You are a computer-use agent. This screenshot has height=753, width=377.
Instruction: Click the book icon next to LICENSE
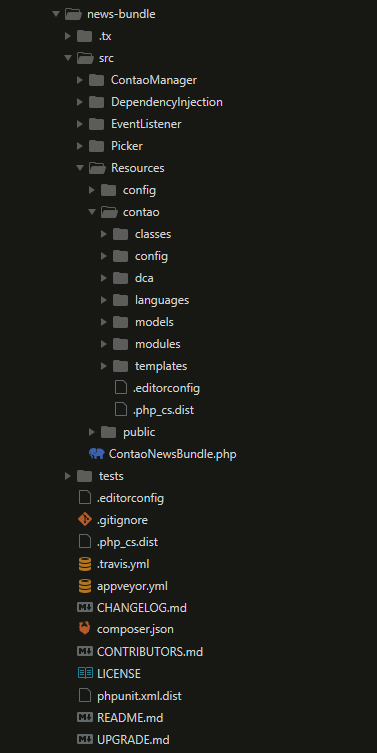coord(85,673)
